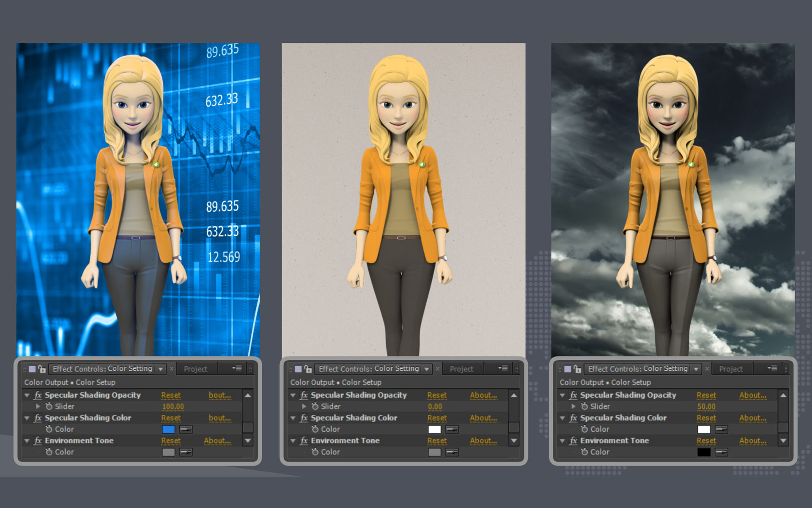Toggle the Slider stopwatch beside the 100.00 value

(x=49, y=406)
